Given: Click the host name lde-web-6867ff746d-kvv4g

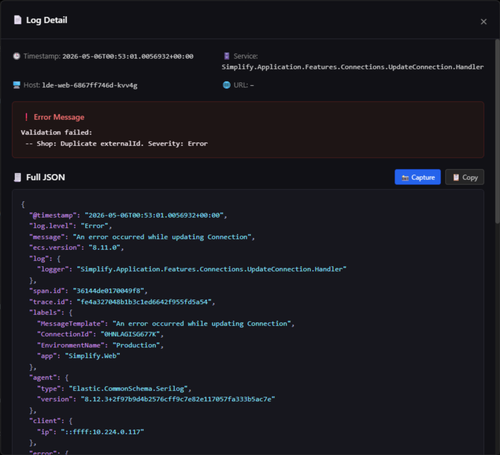Looking at the screenshot, I should pyautogui.click(x=90, y=85).
